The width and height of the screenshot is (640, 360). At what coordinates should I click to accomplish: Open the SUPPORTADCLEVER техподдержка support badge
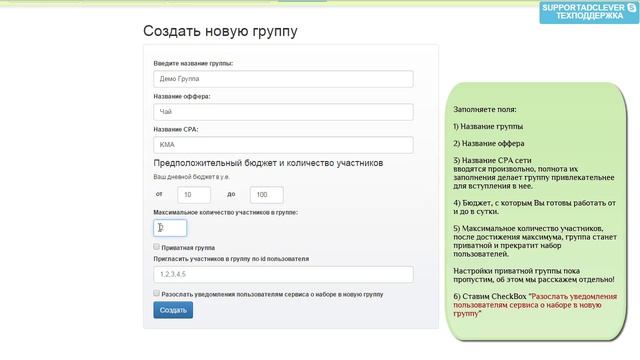tap(589, 12)
